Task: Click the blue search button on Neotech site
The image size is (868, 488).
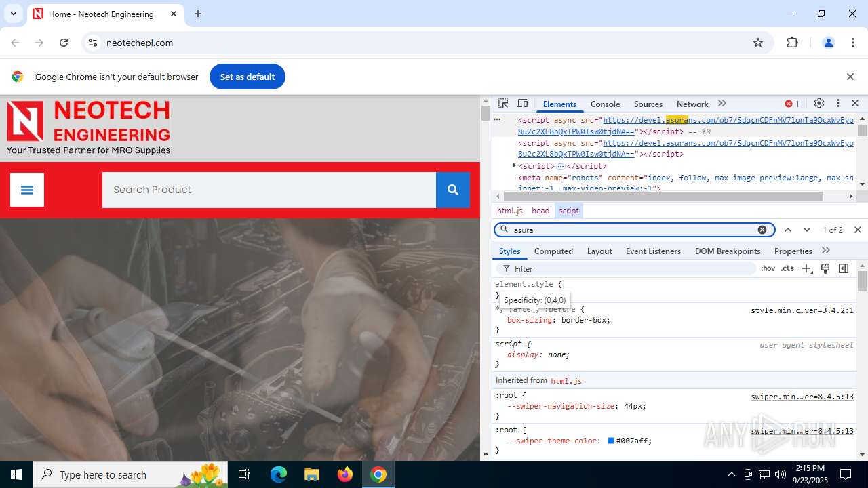Action: 453,190
